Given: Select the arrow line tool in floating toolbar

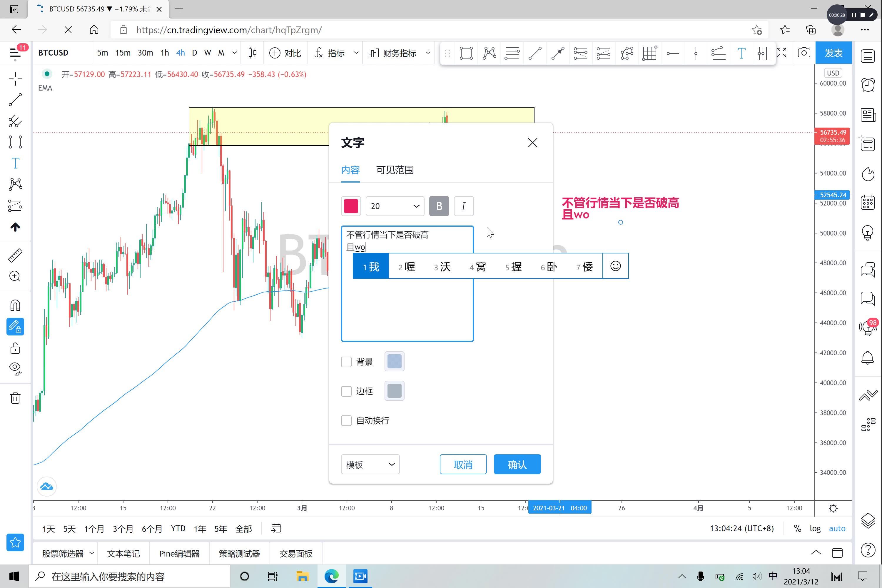Looking at the screenshot, I should click(558, 53).
